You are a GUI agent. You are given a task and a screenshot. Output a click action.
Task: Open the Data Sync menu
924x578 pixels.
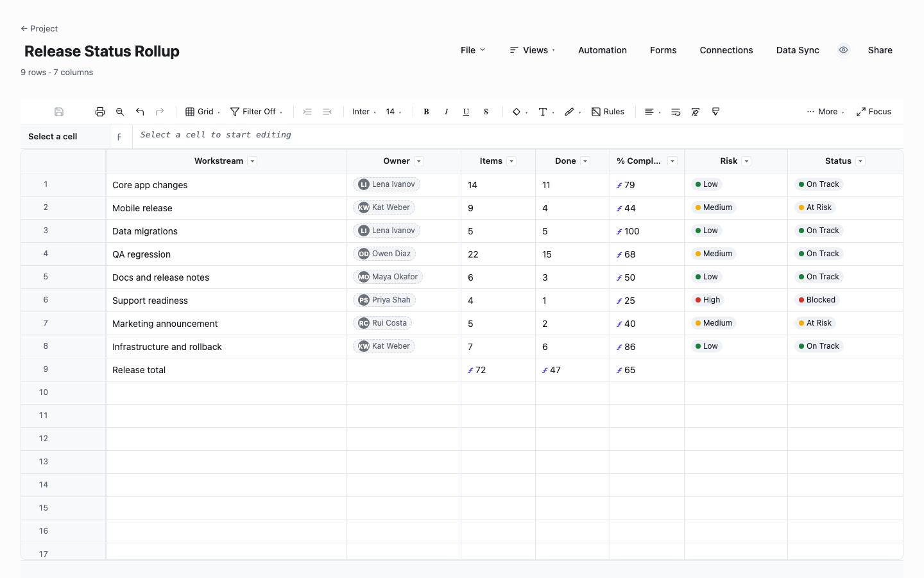pyautogui.click(x=798, y=50)
